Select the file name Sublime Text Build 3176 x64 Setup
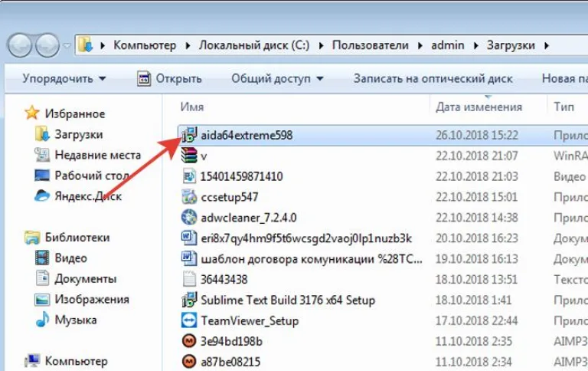Viewport: 588px width, 371px height. [288, 300]
